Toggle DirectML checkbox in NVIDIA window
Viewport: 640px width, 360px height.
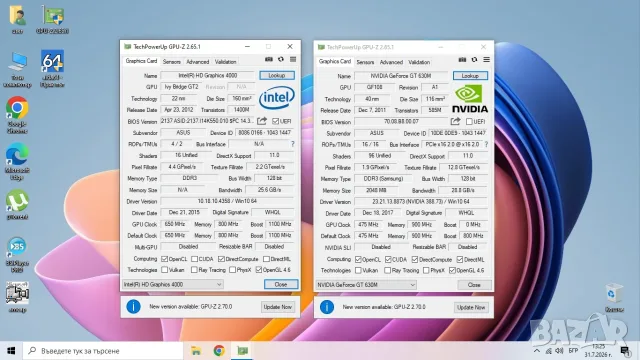pos(460,259)
